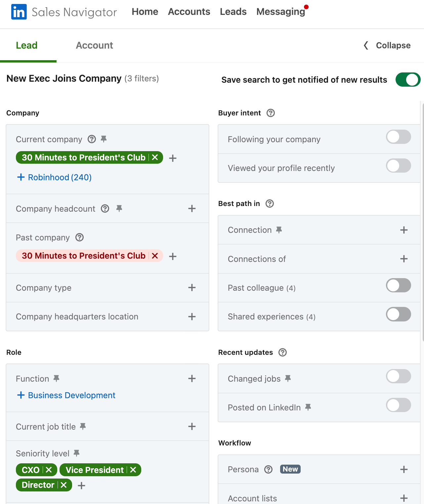Click pin icon next to Posted on LinkedIn

tap(308, 407)
